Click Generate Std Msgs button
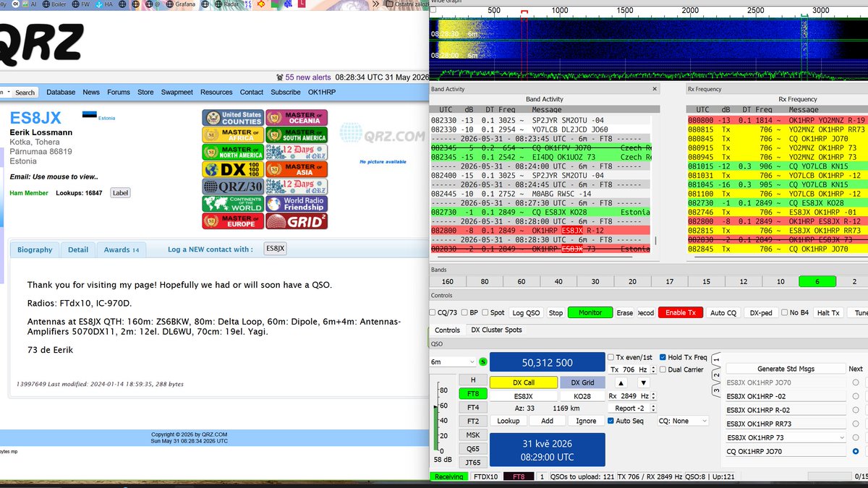The width and height of the screenshot is (868, 488). pyautogui.click(x=786, y=369)
